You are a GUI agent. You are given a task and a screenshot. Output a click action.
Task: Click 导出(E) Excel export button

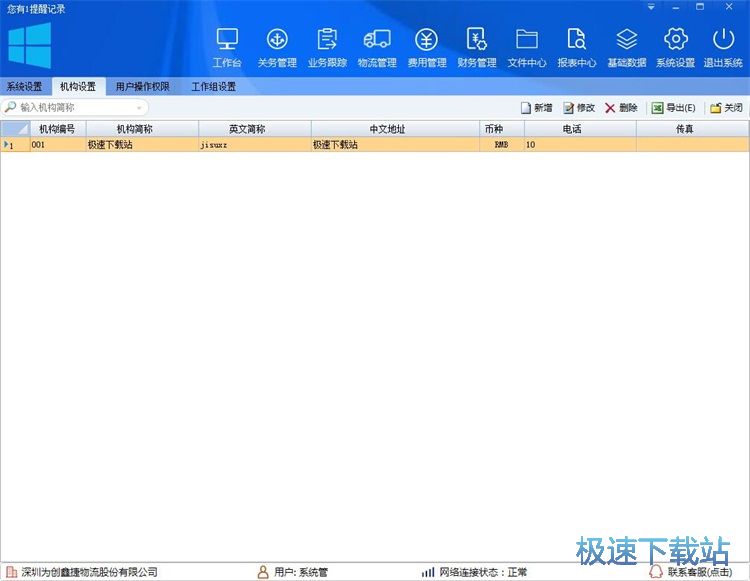tap(673, 108)
